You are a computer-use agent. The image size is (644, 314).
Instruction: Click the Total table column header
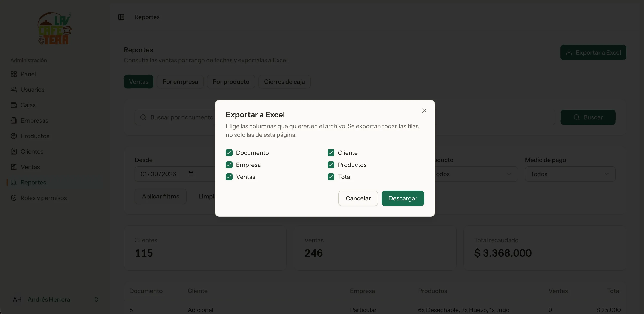[x=614, y=291]
